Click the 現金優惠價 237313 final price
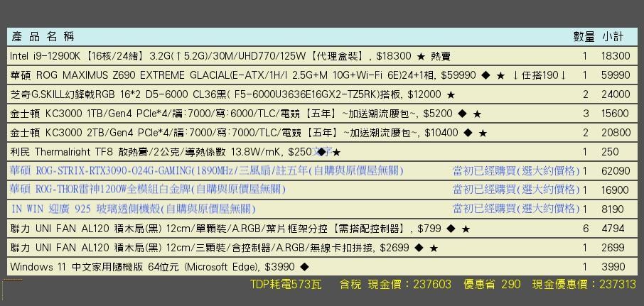644x306 pixels. click(584, 284)
